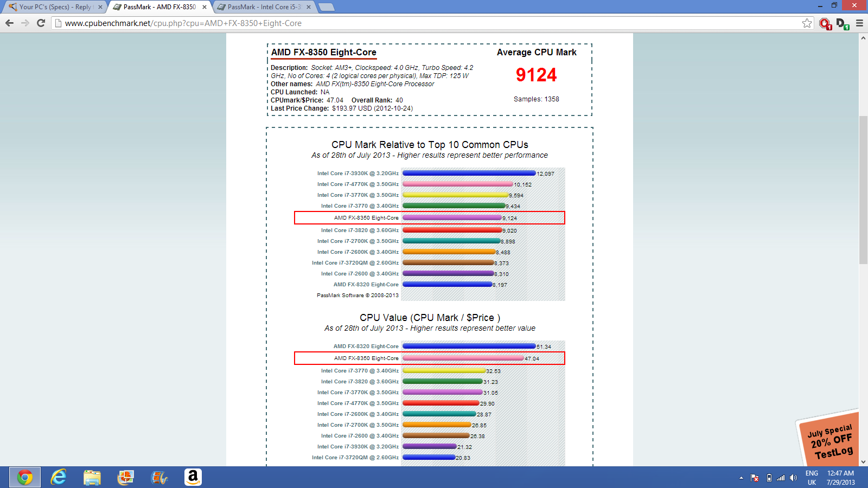Open Intel Core i7-4770K in the CPU Value chart

[358, 403]
